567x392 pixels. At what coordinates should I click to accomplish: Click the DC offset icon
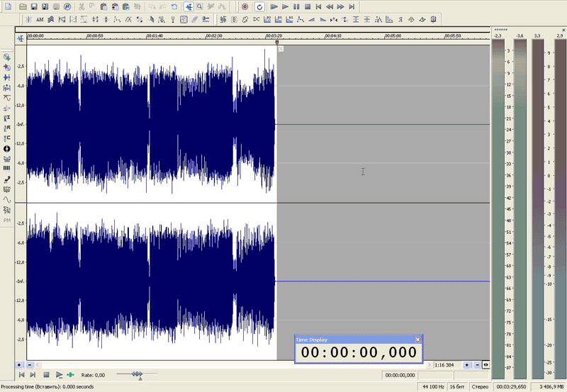coord(257,19)
